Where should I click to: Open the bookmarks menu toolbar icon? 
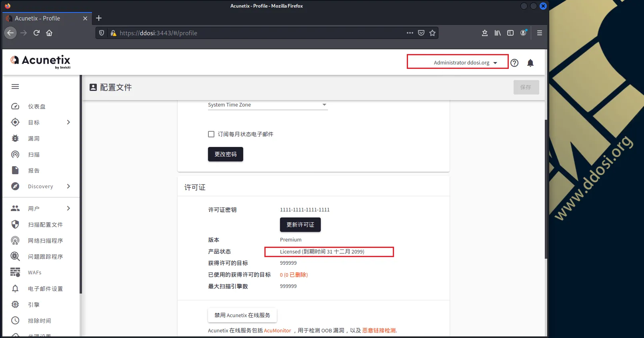pos(485,33)
